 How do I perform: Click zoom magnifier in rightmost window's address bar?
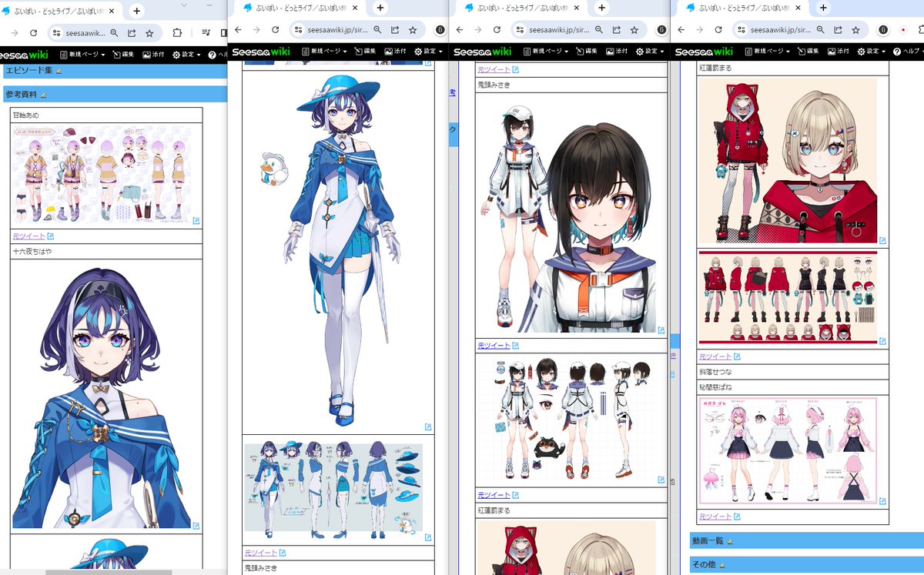[820, 30]
